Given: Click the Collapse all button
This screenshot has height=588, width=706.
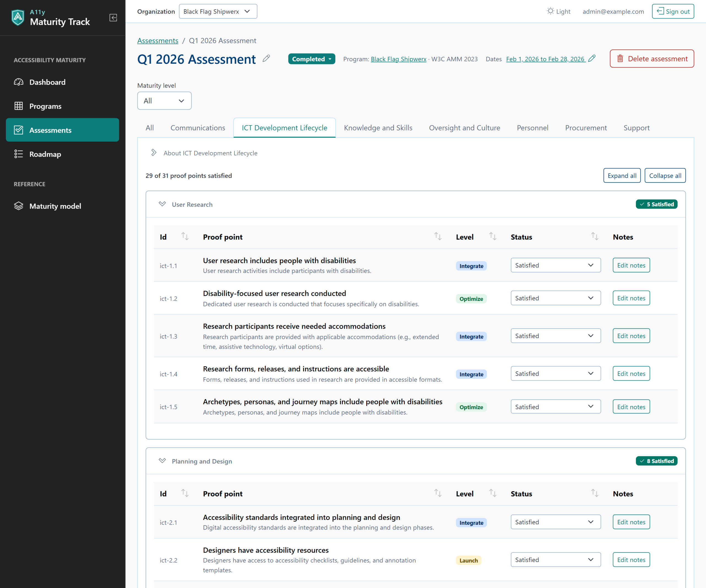Looking at the screenshot, I should [x=665, y=176].
